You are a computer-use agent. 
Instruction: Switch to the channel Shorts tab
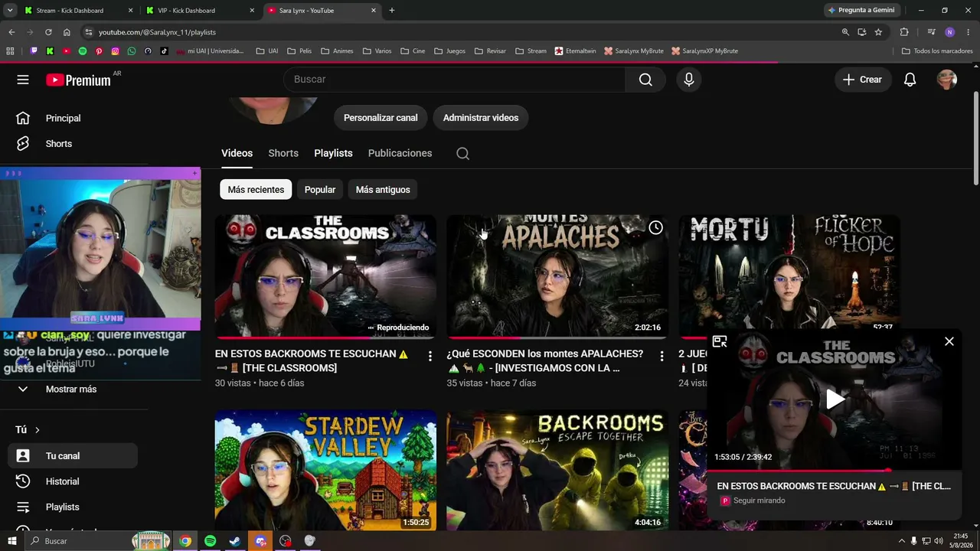click(283, 153)
